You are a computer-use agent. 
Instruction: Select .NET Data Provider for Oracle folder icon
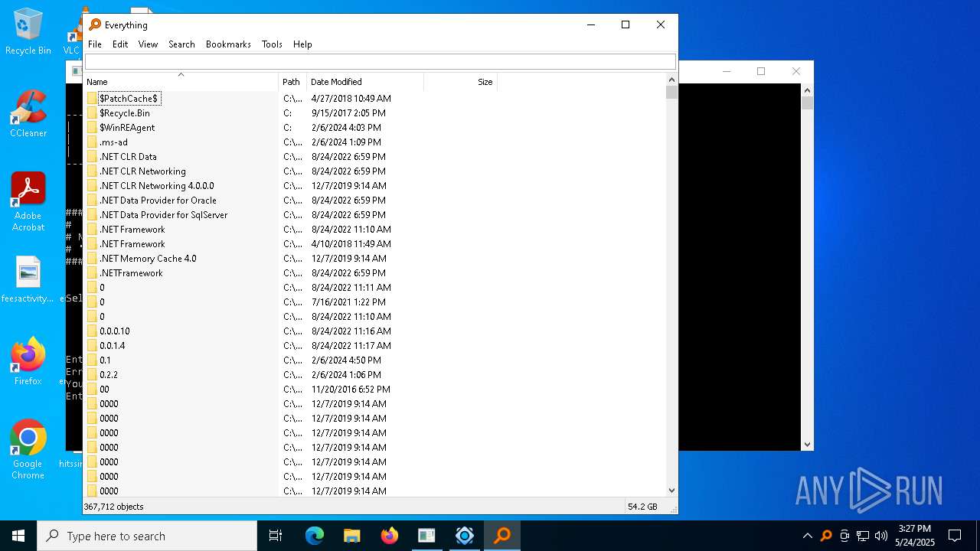click(93, 201)
